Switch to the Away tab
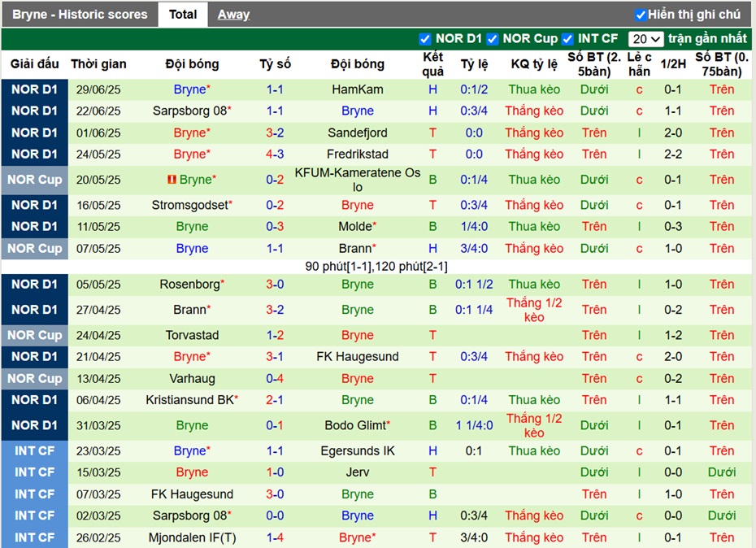Viewport: 756px width, 548px height. 233,15
